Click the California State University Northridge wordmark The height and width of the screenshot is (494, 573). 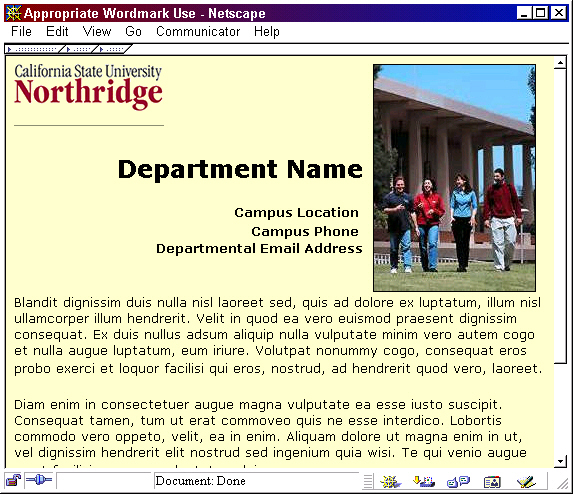(88, 87)
